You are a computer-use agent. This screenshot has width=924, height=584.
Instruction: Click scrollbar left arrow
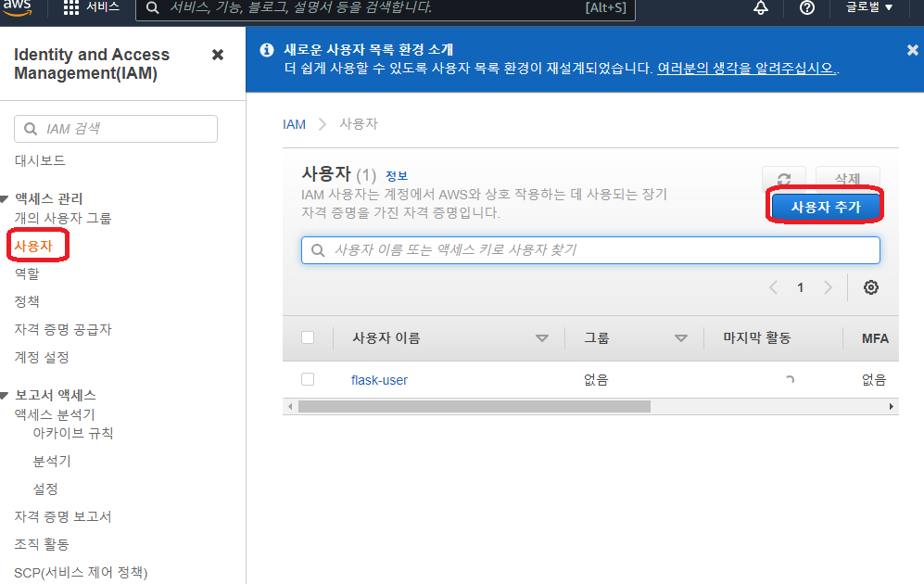point(290,407)
